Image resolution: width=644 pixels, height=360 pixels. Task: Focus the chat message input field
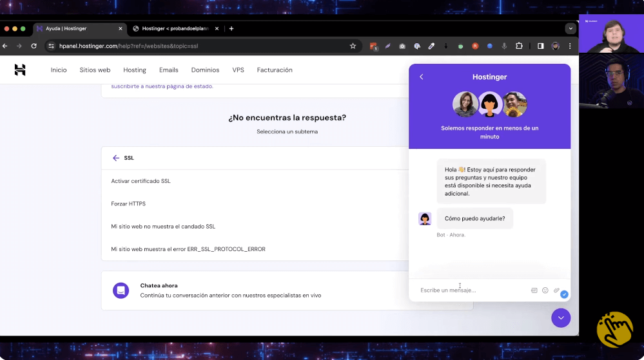point(473,290)
